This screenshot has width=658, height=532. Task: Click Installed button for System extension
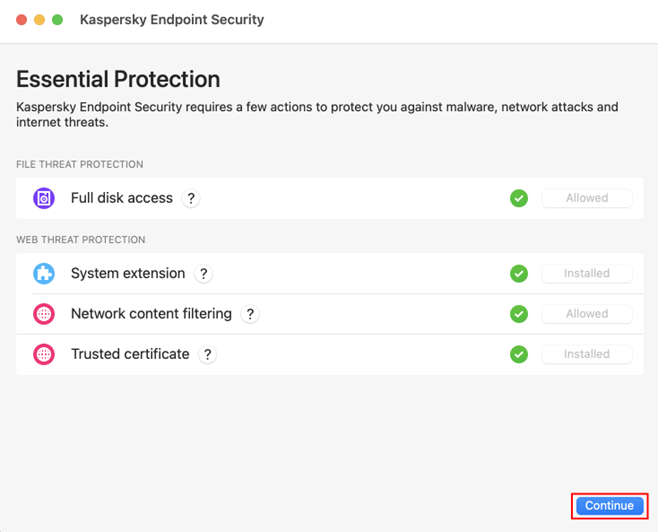point(587,274)
